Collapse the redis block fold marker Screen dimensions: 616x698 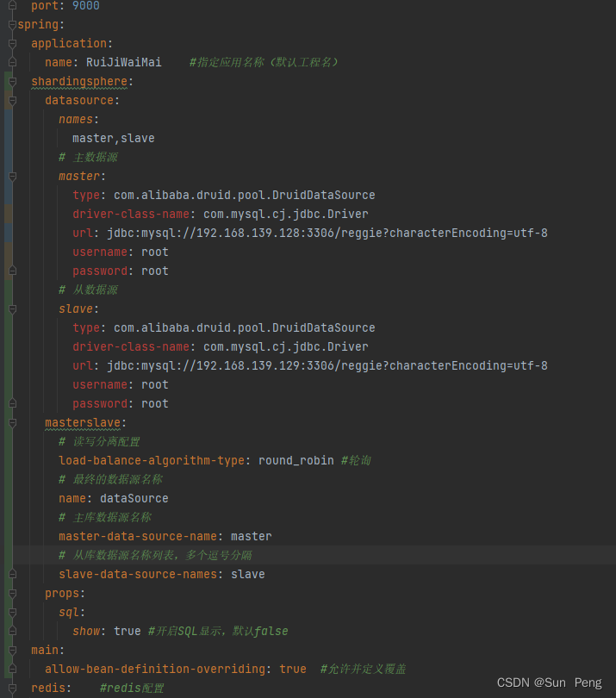pos(12,689)
